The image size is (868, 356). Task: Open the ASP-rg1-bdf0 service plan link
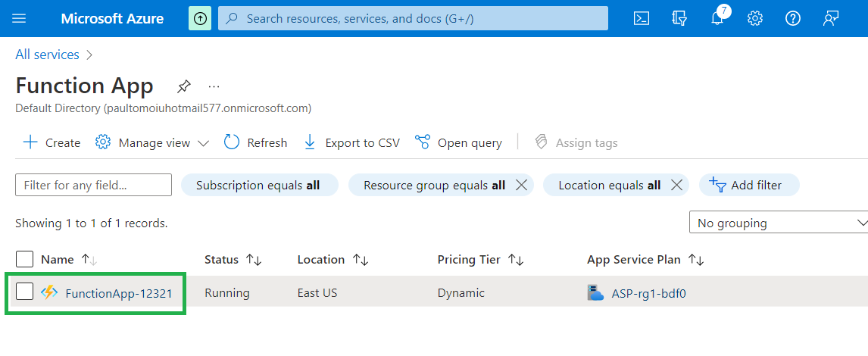pyautogui.click(x=649, y=293)
